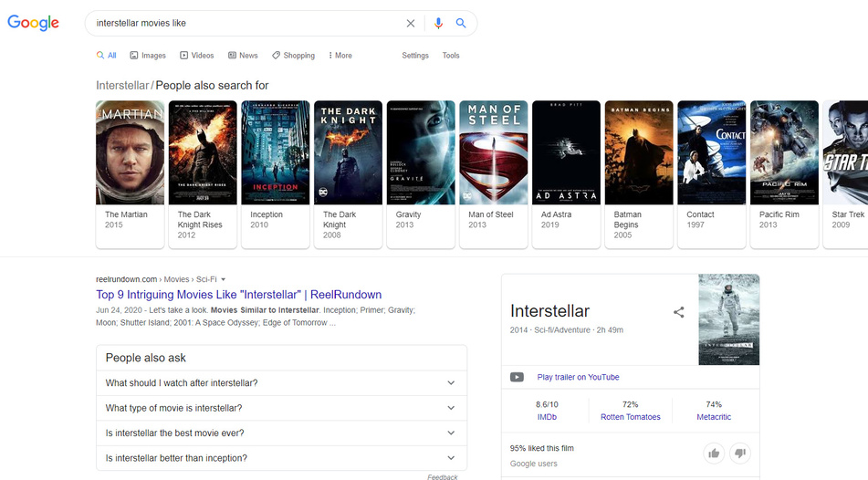
Task: Click the blue search magnifier icon
Action: pyautogui.click(x=461, y=23)
